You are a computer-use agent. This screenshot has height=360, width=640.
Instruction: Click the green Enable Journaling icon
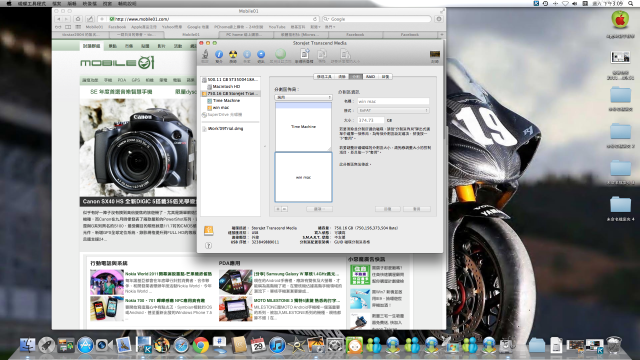click(x=280, y=54)
